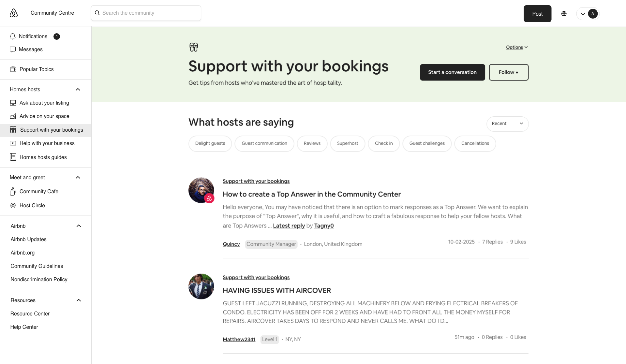Click the globe language icon
This screenshot has height=364, width=626.
point(564,14)
